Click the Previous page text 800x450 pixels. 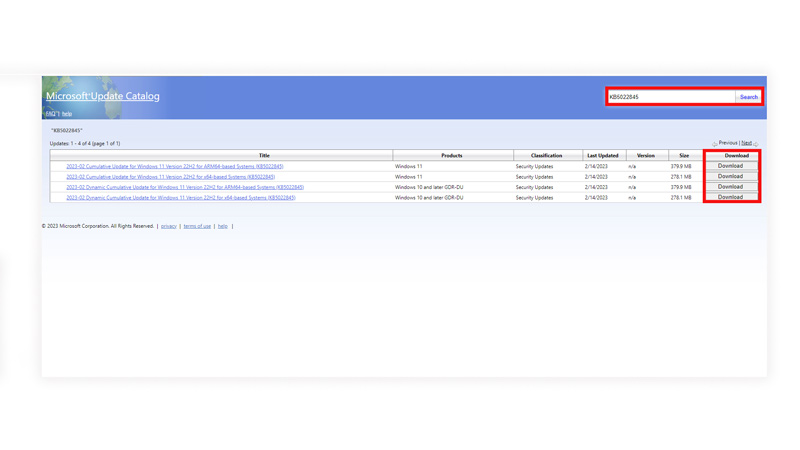click(x=728, y=143)
